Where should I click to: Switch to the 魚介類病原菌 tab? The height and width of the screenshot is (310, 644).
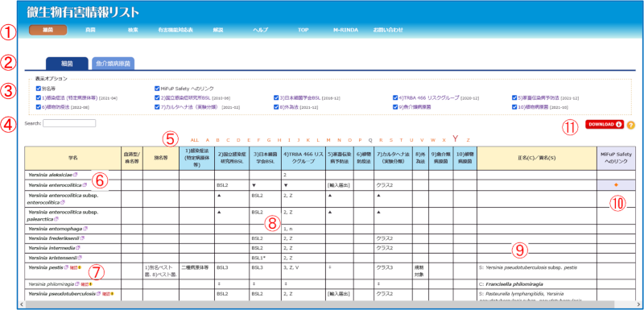tap(114, 64)
